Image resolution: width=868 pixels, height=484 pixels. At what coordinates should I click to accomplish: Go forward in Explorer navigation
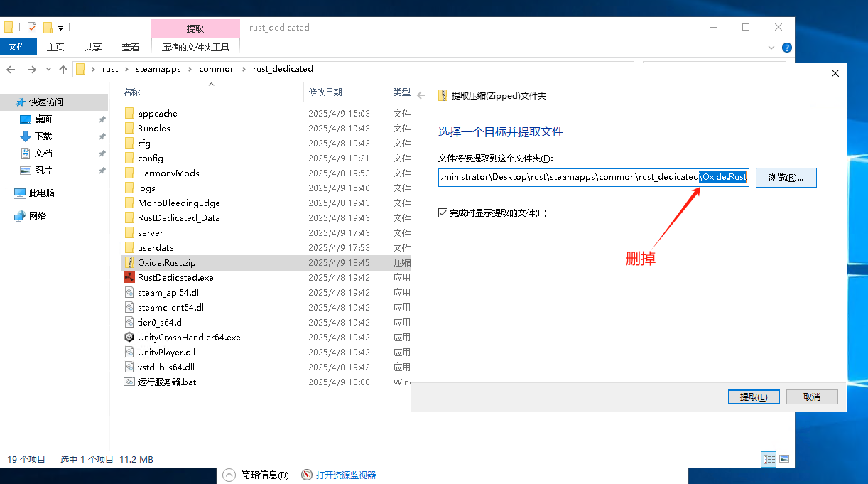pyautogui.click(x=31, y=69)
